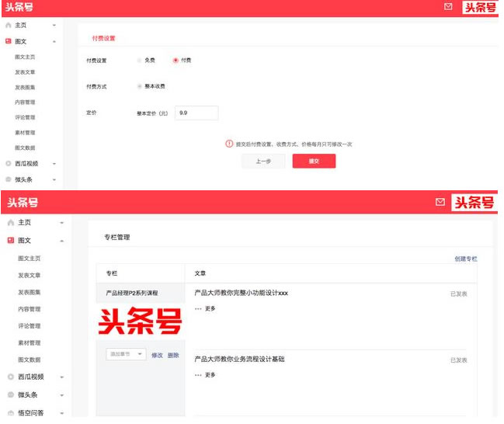The height and width of the screenshot is (424, 504).
Task: Click the 创建专栏 link
Action: [x=465, y=259]
